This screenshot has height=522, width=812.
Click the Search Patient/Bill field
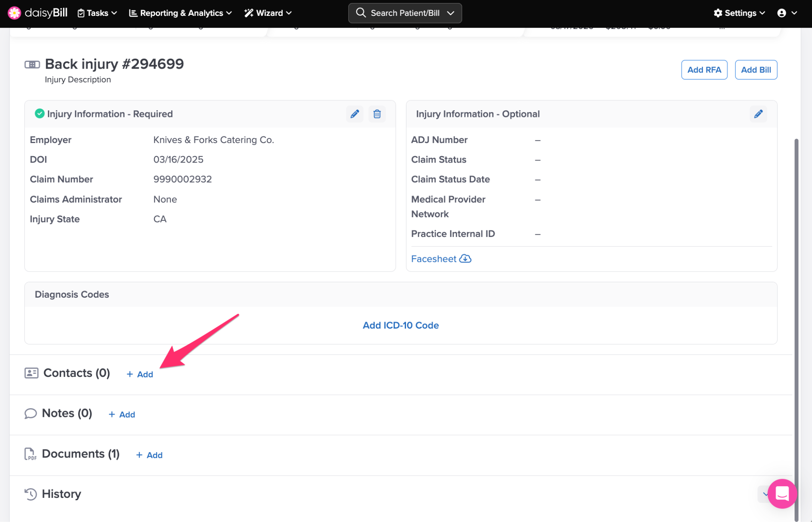pos(404,13)
